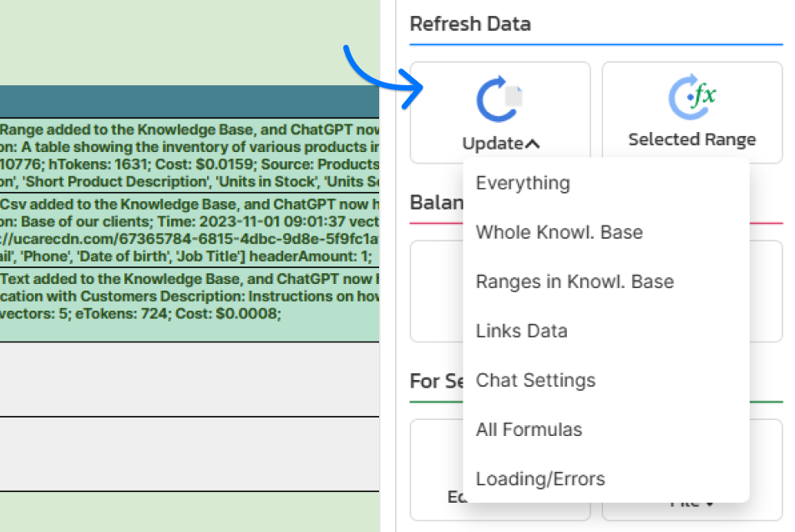795x532 pixels.
Task: Choose Loading/Errors menu entry
Action: [540, 479]
